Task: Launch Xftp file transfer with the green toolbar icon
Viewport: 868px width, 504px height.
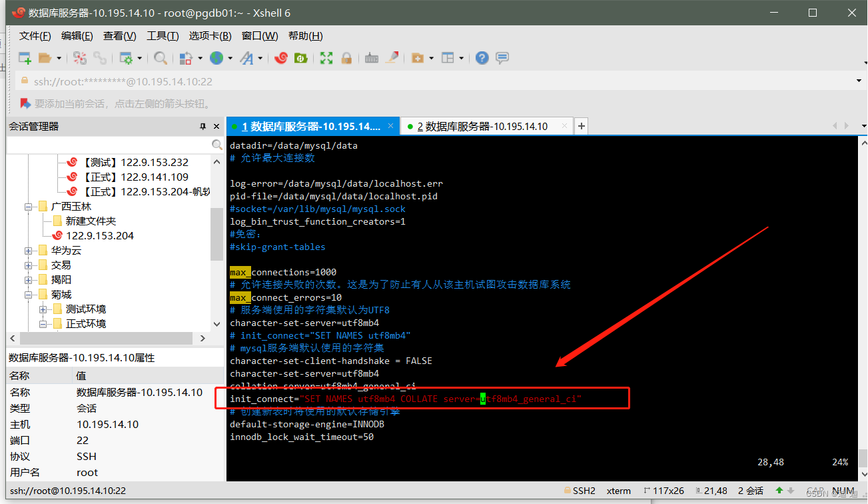Action: pos(300,58)
